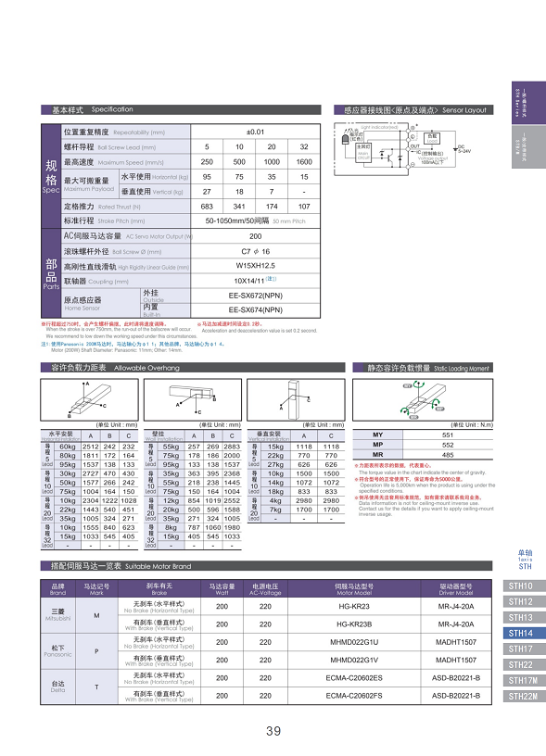The height and width of the screenshot is (756, 546).
Task: Select the STH10 side tab
Action: pyautogui.click(x=524, y=586)
